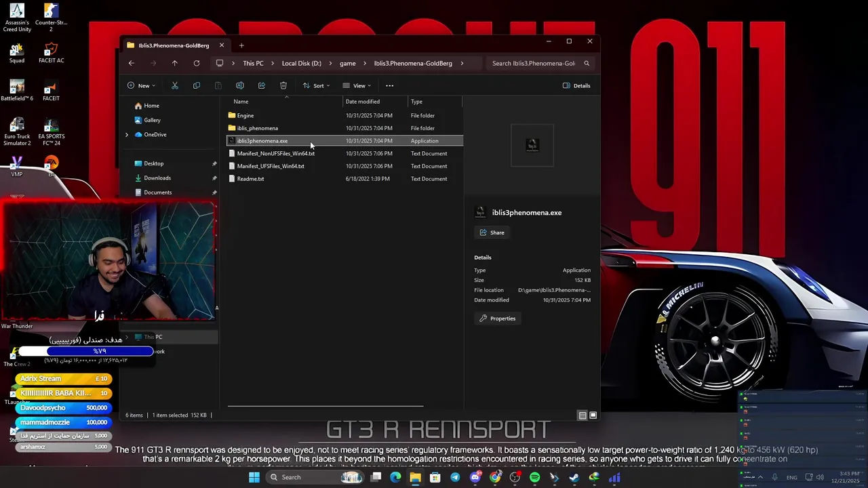
Task: Open Desktop quick access folder
Action: coord(153,163)
